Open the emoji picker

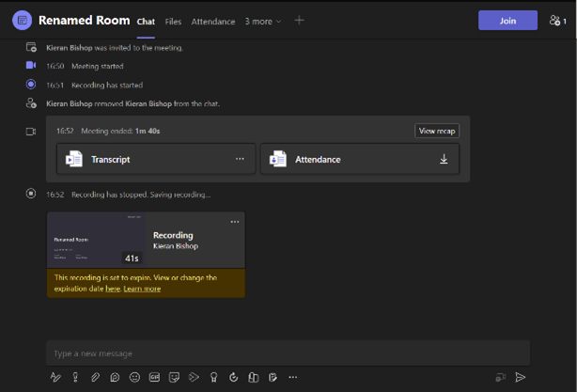134,377
